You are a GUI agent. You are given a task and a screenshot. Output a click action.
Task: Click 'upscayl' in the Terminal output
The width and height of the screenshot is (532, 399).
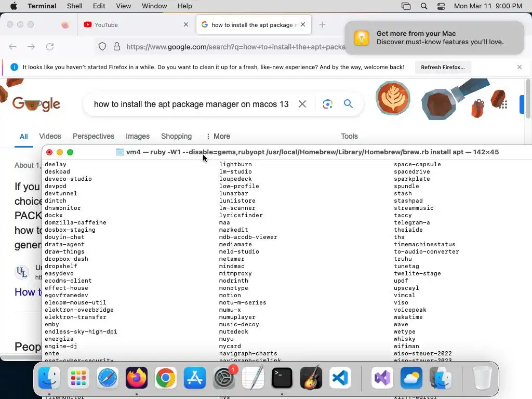[x=406, y=288]
